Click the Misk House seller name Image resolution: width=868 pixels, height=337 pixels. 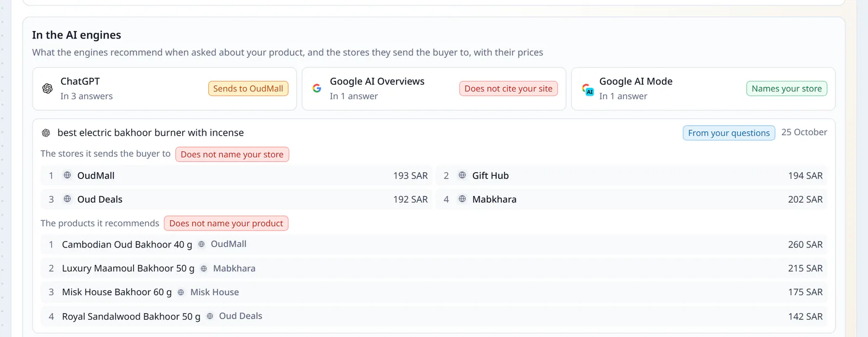pos(214,293)
